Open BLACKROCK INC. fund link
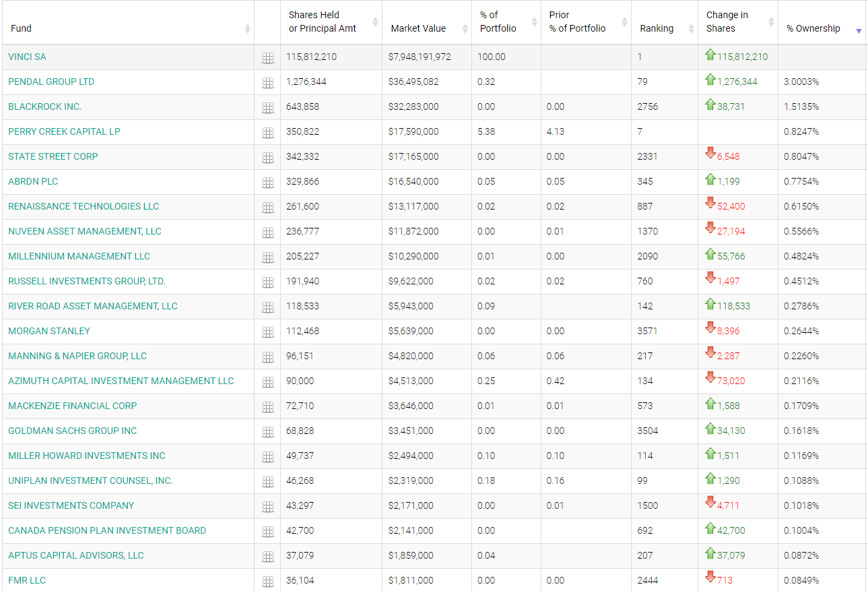Screen dimensions: 868x591 click(x=45, y=106)
